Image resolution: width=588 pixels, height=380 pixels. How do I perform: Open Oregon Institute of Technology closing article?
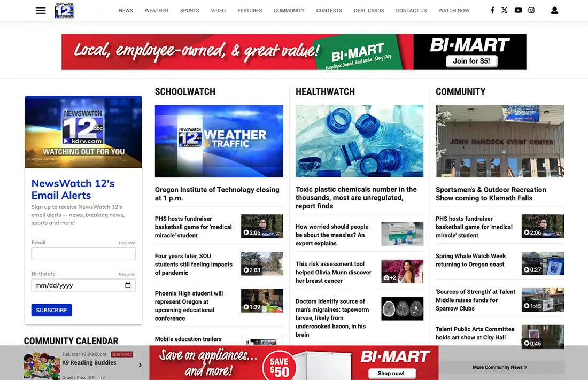217,194
